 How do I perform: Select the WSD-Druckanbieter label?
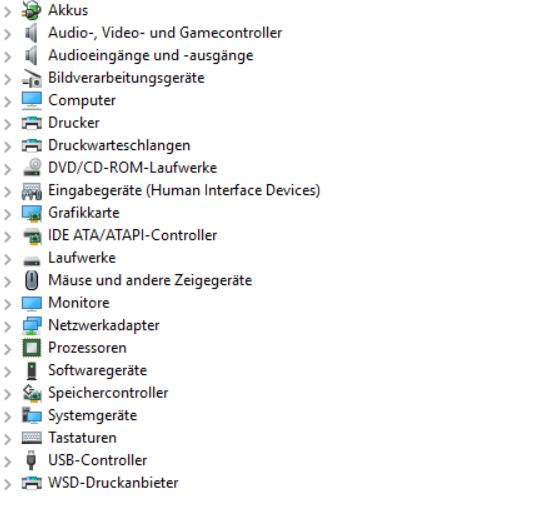click(113, 483)
